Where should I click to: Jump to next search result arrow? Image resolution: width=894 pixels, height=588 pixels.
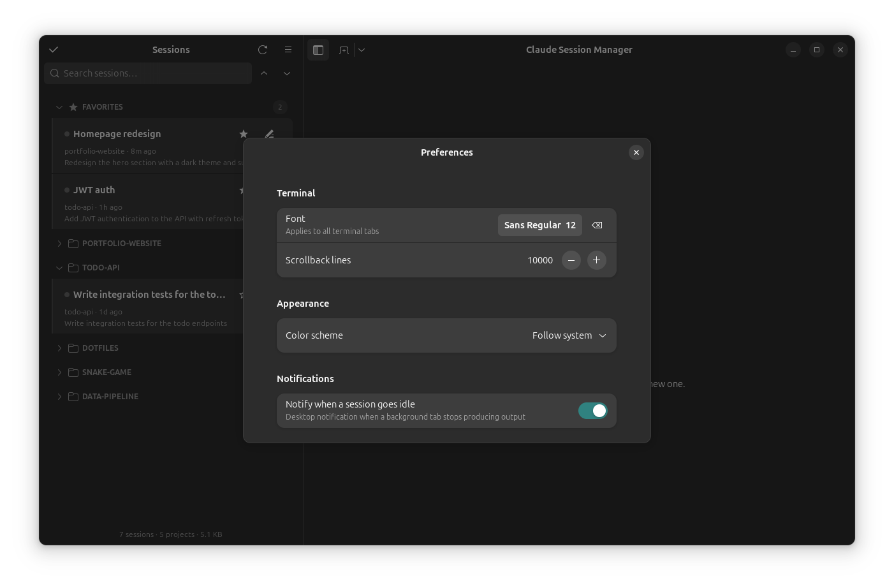pyautogui.click(x=287, y=73)
